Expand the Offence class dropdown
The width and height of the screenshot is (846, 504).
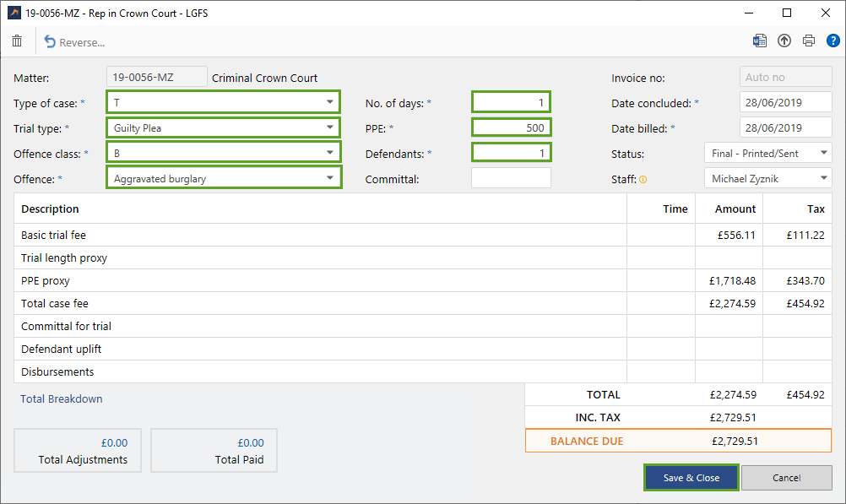pyautogui.click(x=329, y=154)
